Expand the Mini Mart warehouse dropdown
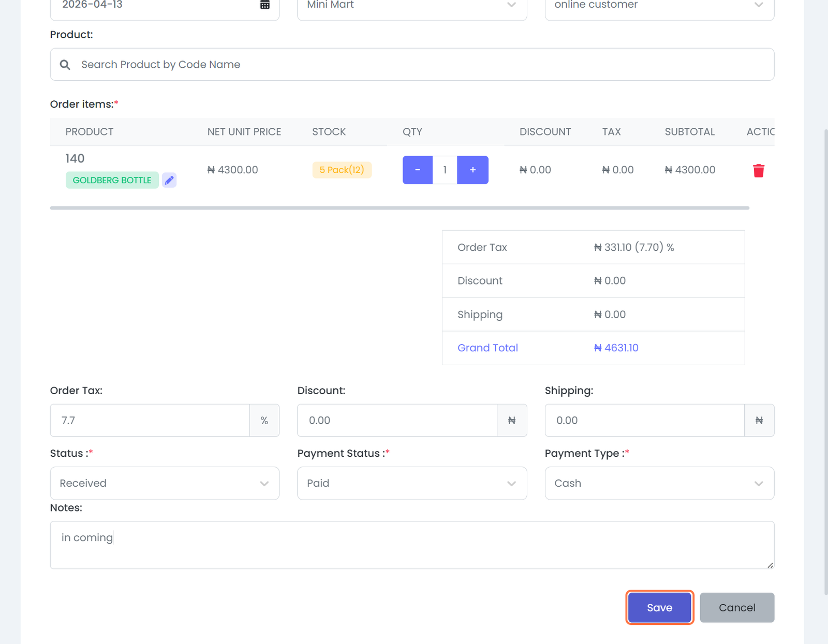The width and height of the screenshot is (828, 644). (x=411, y=5)
